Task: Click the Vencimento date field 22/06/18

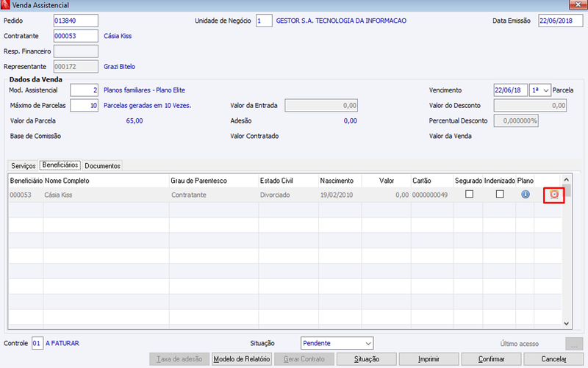Action: coord(510,90)
